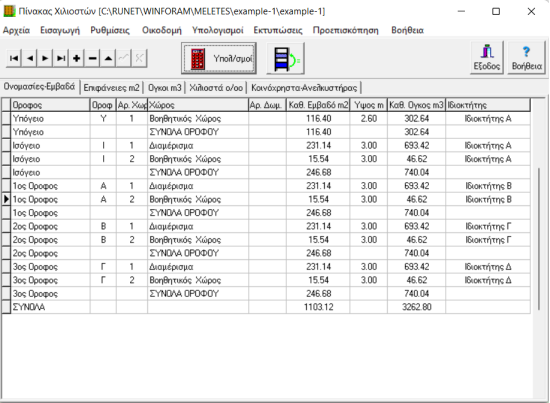Insert a new record with plus icon
Screen dimensions: 550x403
pos(76,58)
